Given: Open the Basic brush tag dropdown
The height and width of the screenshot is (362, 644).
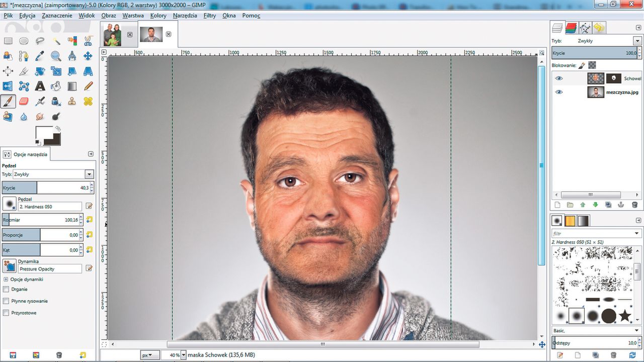Looking at the screenshot, I should click(637, 330).
